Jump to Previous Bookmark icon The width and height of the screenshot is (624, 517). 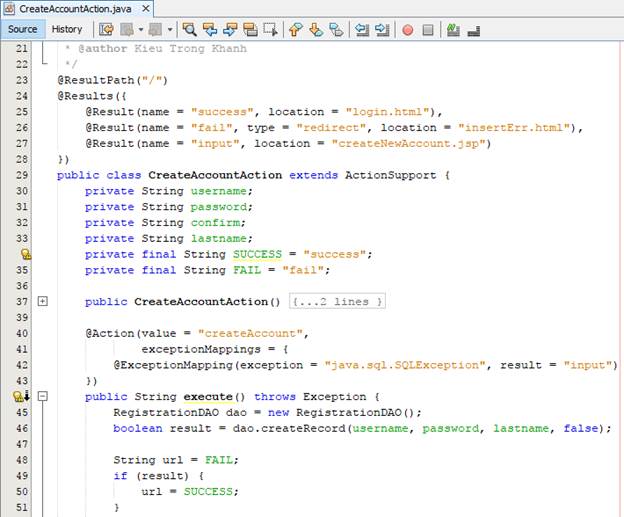295,29
